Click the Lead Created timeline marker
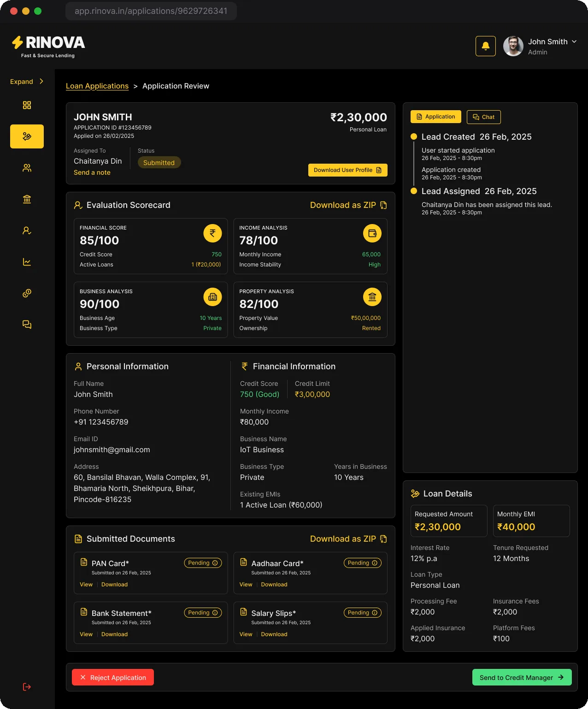588x709 pixels. (x=414, y=136)
